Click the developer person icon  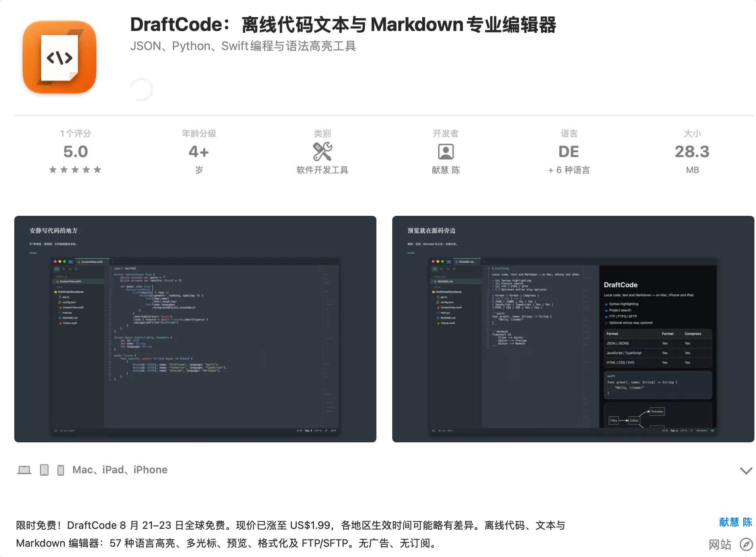(446, 152)
